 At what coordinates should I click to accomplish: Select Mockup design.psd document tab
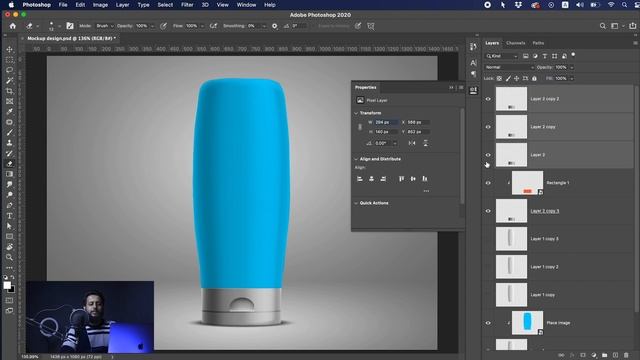tap(71, 38)
